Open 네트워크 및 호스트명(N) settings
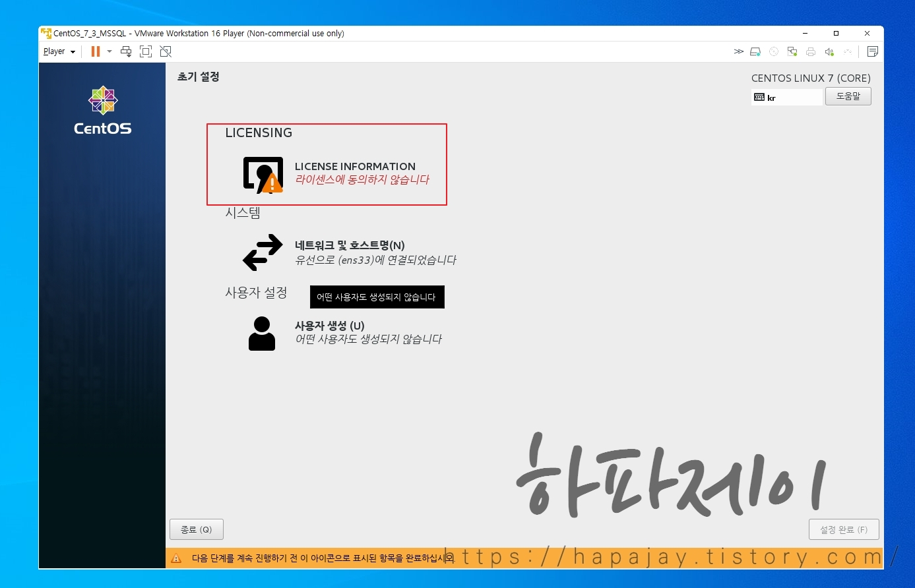The height and width of the screenshot is (588, 915). 350,245
